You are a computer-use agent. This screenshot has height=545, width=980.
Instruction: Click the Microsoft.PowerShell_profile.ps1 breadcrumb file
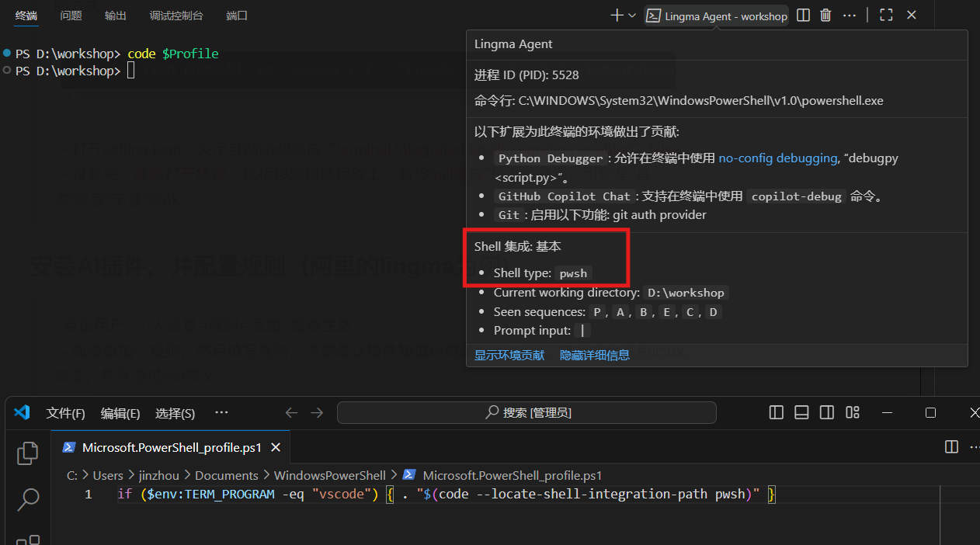point(513,475)
